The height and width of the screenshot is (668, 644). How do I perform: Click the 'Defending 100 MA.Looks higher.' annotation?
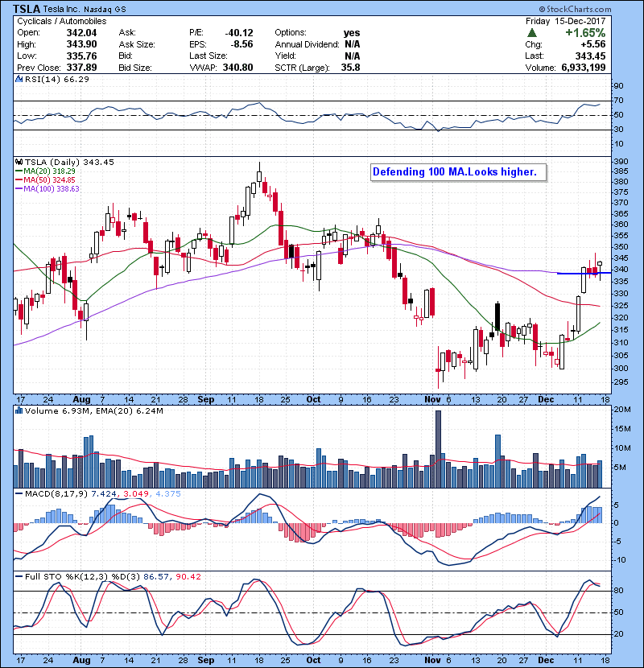(458, 172)
